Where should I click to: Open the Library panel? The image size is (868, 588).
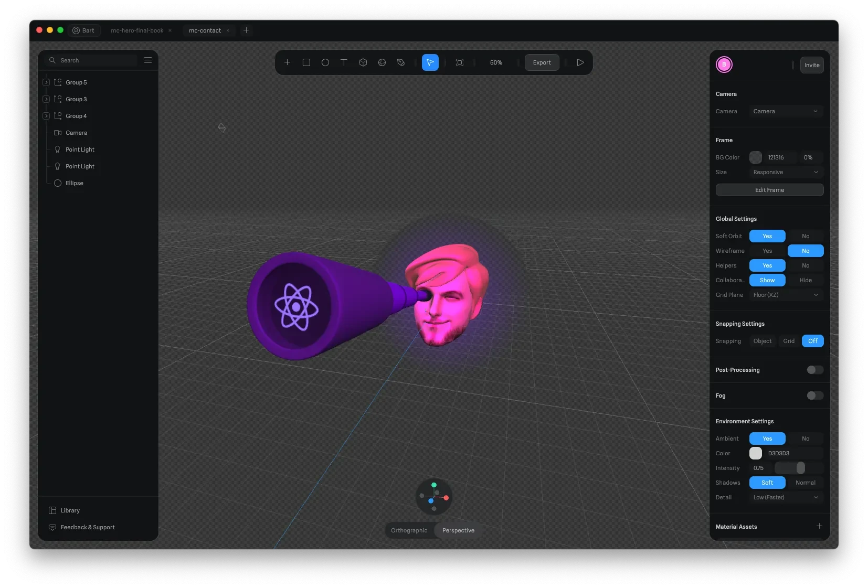(70, 510)
